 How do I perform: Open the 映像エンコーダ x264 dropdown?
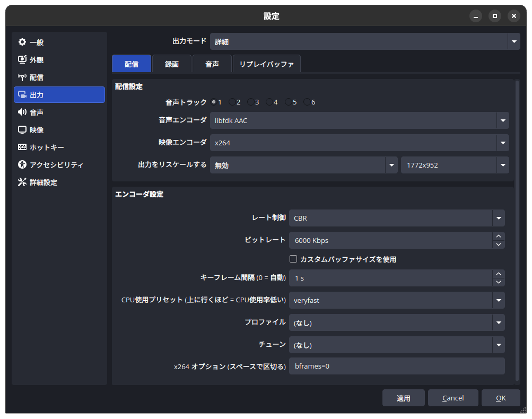point(502,143)
